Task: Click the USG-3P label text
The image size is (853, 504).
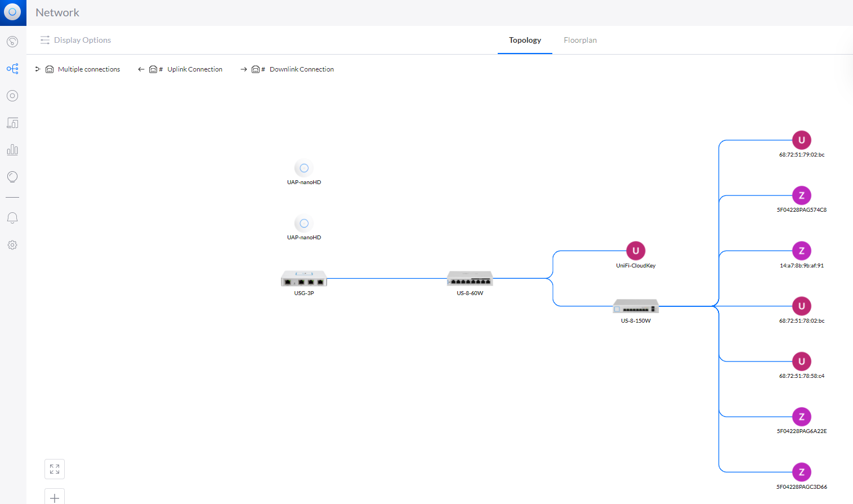Action: pyautogui.click(x=304, y=293)
